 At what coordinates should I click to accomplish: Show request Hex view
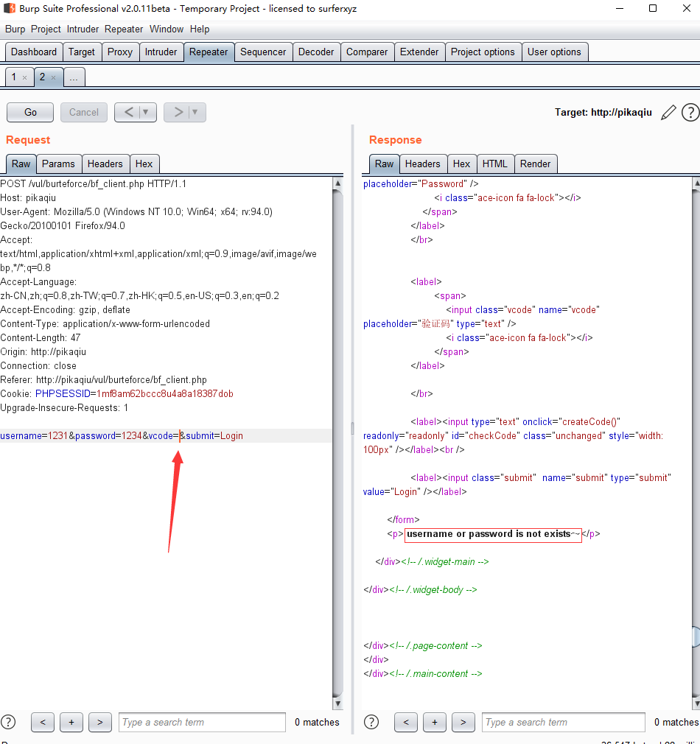pos(144,164)
